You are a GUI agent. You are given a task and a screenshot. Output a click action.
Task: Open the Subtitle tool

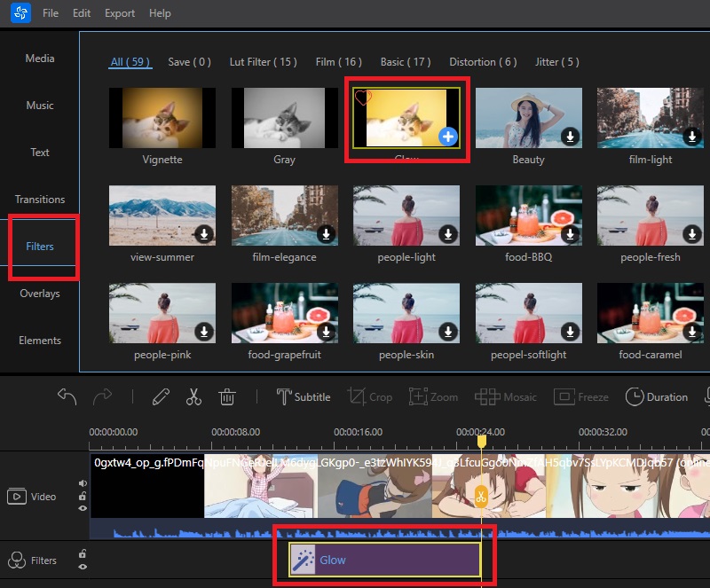coord(304,396)
